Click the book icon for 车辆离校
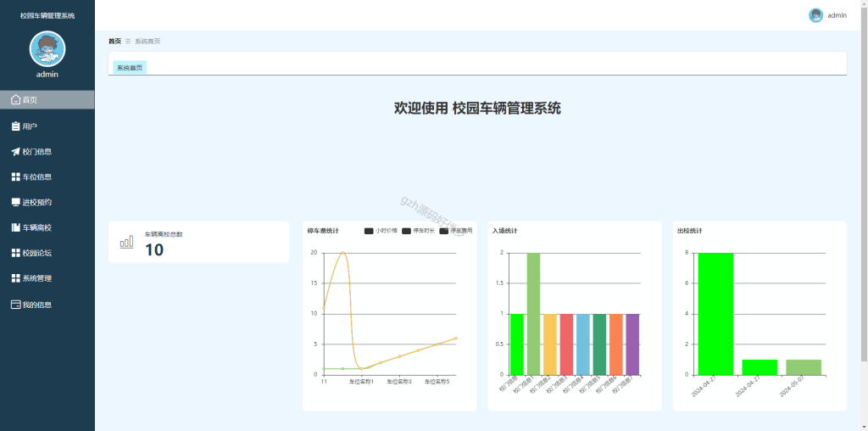This screenshot has width=868, height=431. click(15, 227)
